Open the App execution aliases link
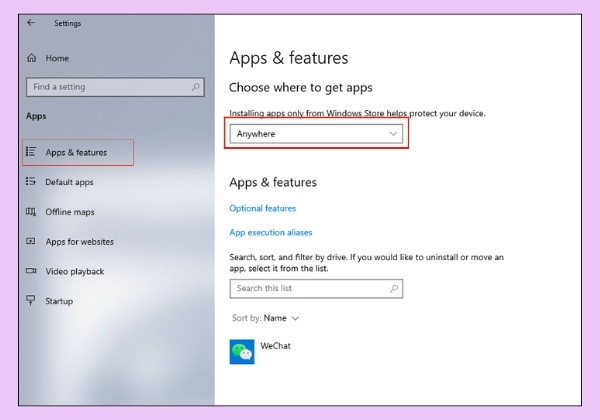The image size is (600, 420). pos(271,233)
